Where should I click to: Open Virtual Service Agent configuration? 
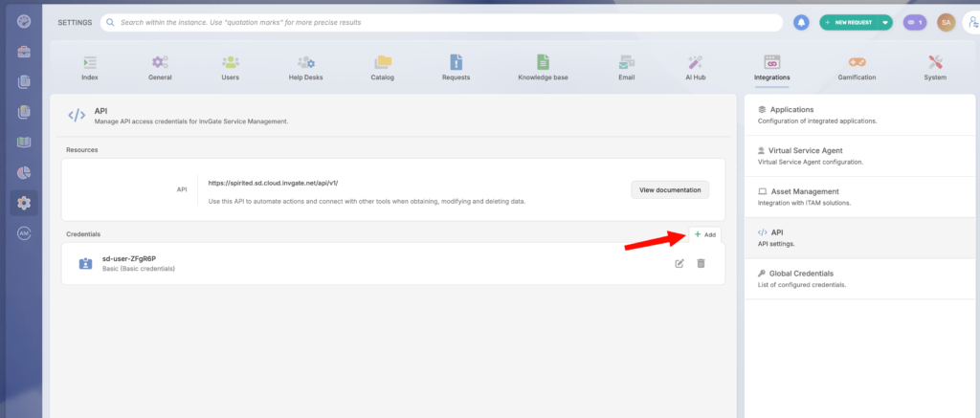(860, 156)
